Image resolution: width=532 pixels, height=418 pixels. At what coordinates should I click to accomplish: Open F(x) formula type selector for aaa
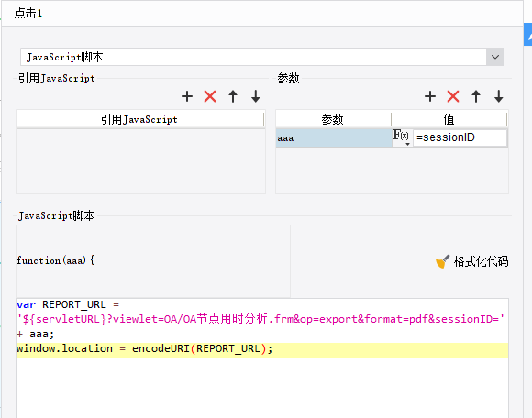pyautogui.click(x=402, y=137)
